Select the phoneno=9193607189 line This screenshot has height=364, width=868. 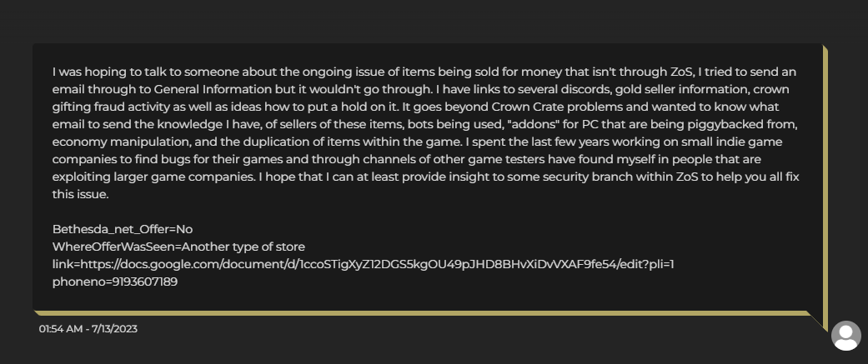pyautogui.click(x=115, y=282)
